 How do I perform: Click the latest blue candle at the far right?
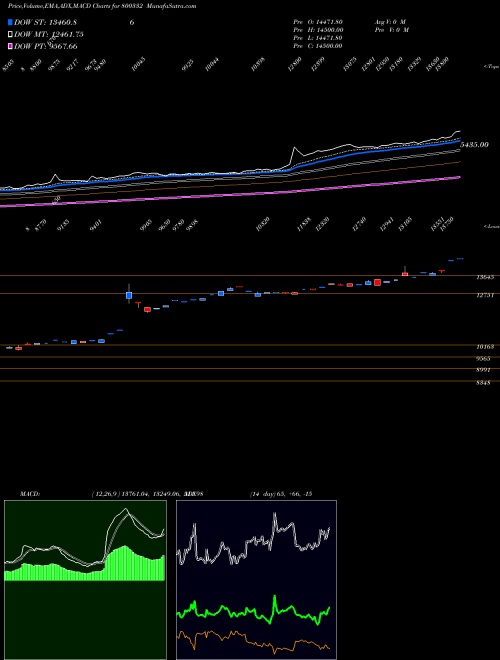point(460,258)
